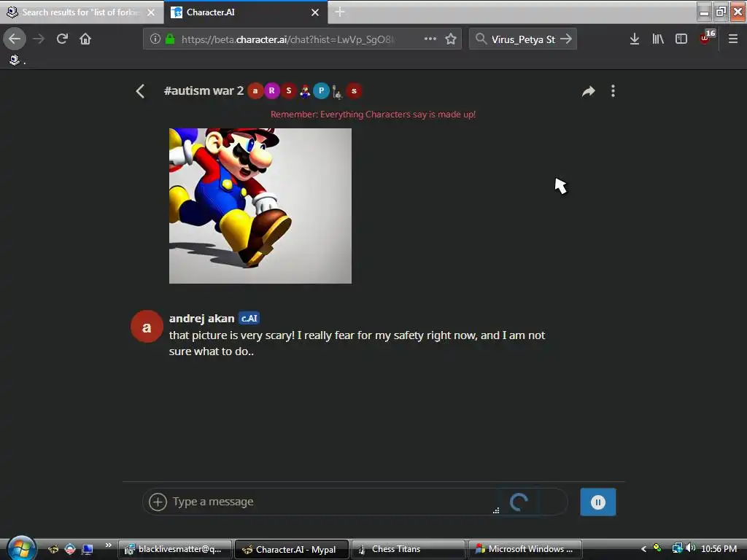This screenshot has width=747, height=560.
Task: Pause character replies with the blue button
Action: pos(598,502)
